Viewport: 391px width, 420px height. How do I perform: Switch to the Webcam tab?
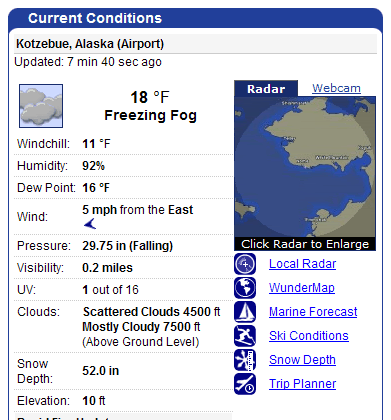coord(336,88)
